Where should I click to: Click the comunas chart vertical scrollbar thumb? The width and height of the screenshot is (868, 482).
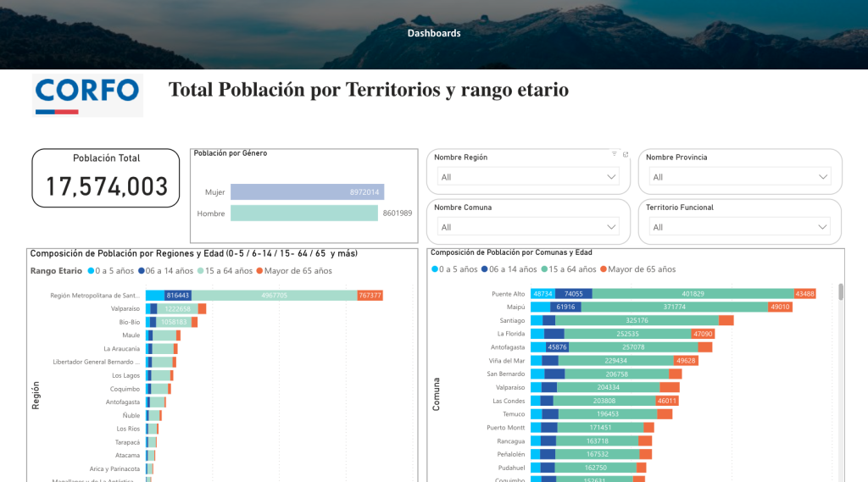click(841, 292)
